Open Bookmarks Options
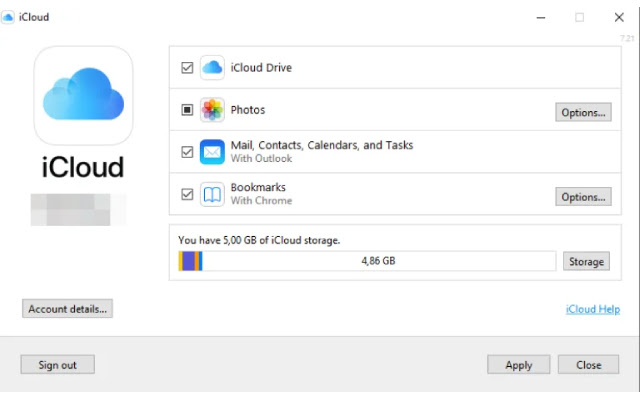The height and width of the screenshot is (400, 640). tap(583, 197)
